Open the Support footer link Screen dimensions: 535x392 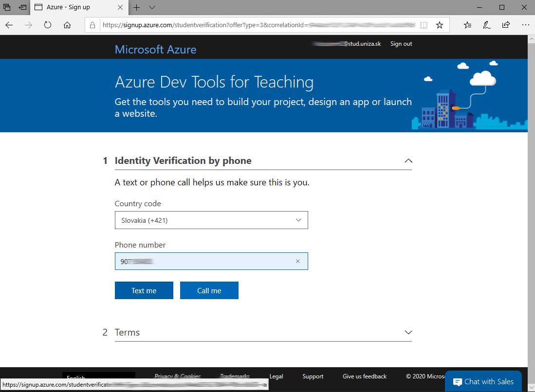(313, 376)
